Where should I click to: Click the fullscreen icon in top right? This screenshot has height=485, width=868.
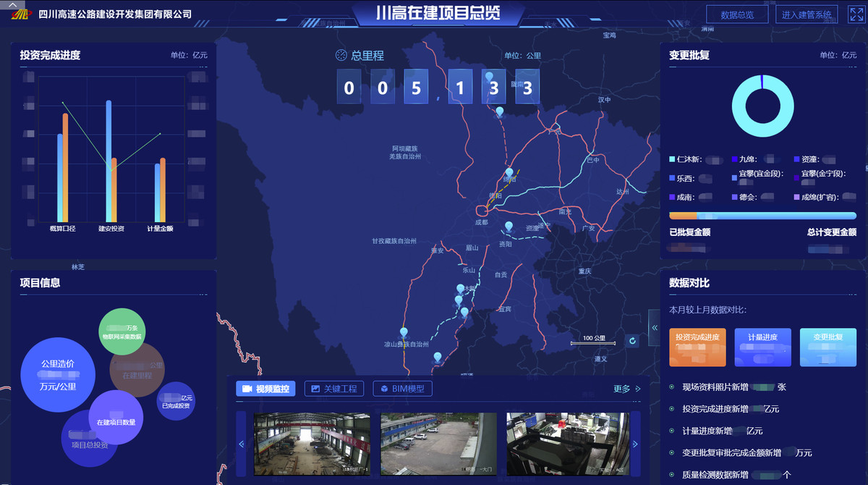pos(856,14)
